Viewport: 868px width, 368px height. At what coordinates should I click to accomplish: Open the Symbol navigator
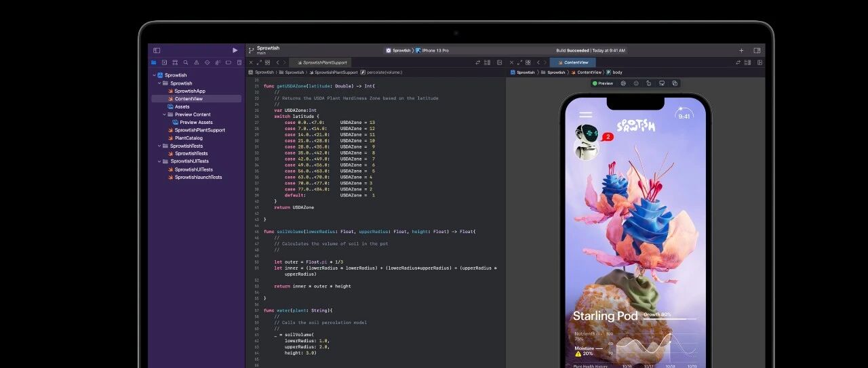(x=174, y=62)
